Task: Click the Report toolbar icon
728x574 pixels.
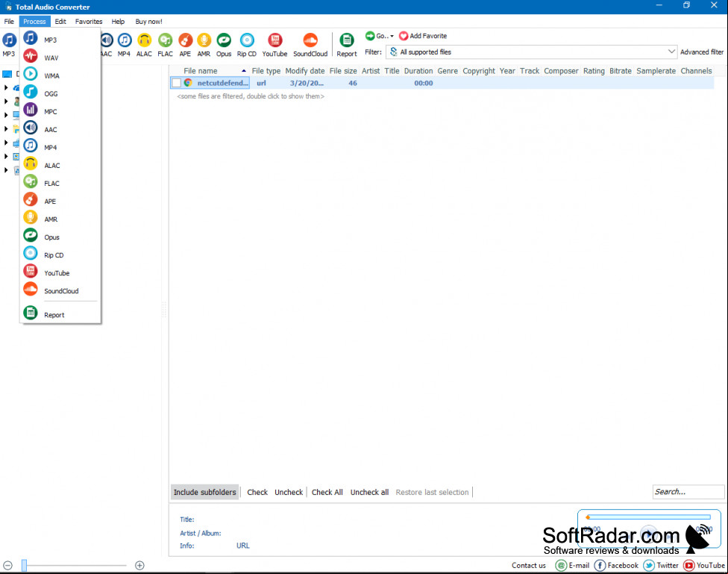Action: click(347, 45)
